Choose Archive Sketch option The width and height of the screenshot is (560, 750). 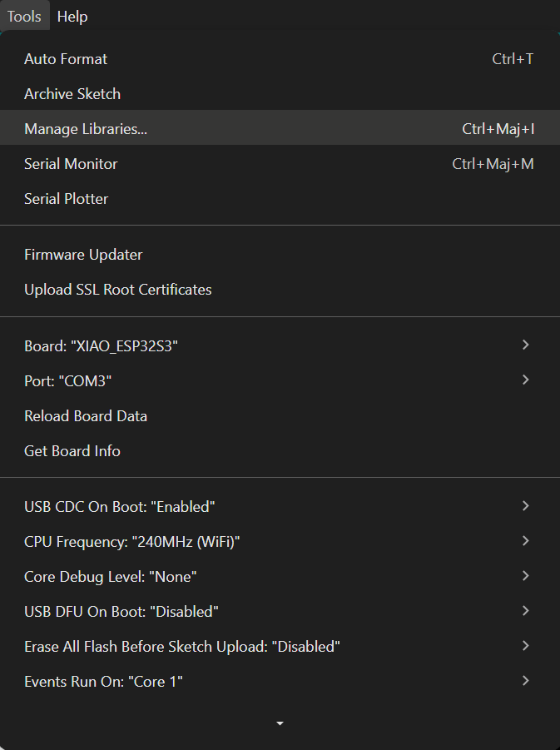pyautogui.click(x=72, y=94)
